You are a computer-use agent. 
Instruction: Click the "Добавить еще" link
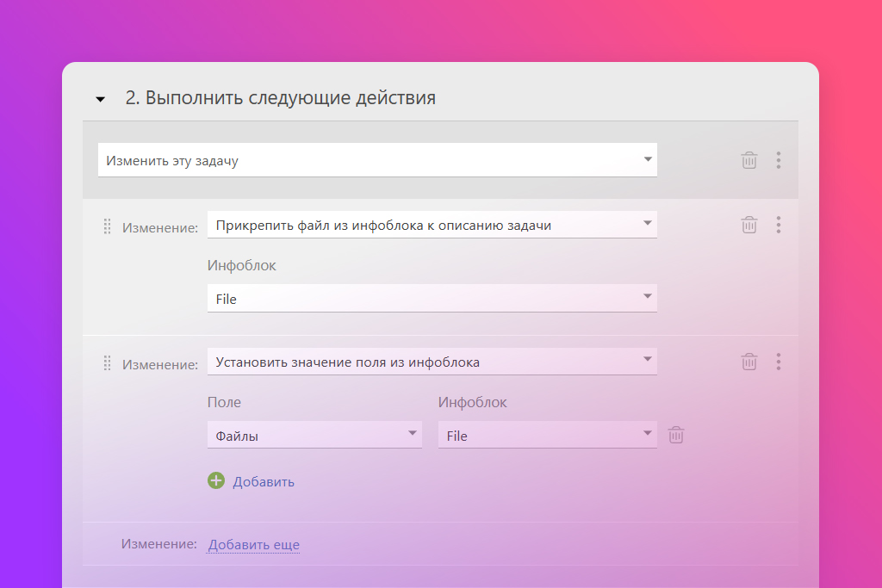pyautogui.click(x=254, y=544)
